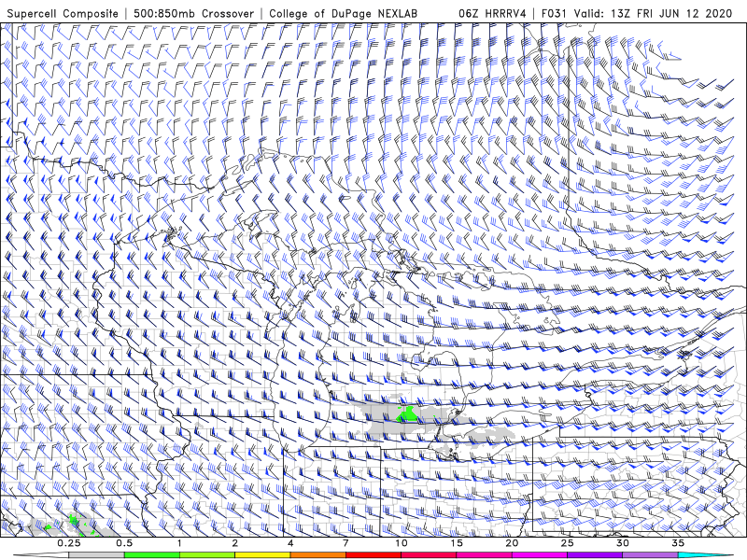This screenshot has width=747, height=560.
Task: Click the 4 color scale label
Action: [290, 543]
